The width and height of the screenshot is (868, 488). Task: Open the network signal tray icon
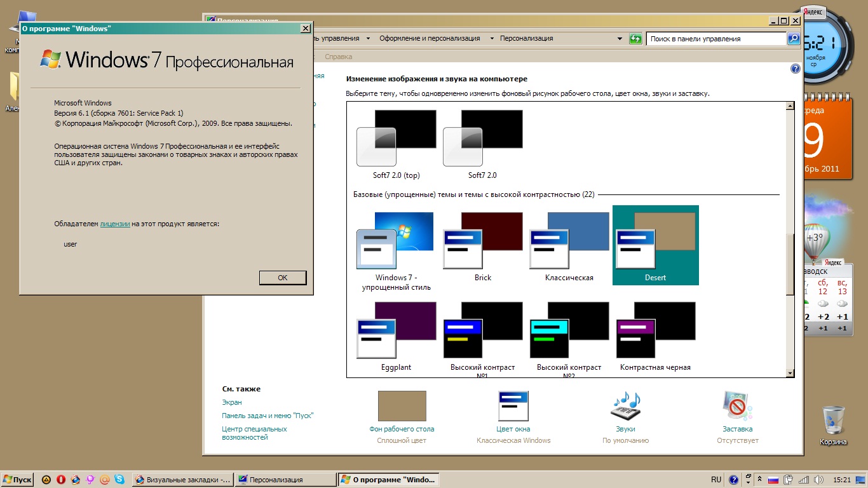pos(804,480)
